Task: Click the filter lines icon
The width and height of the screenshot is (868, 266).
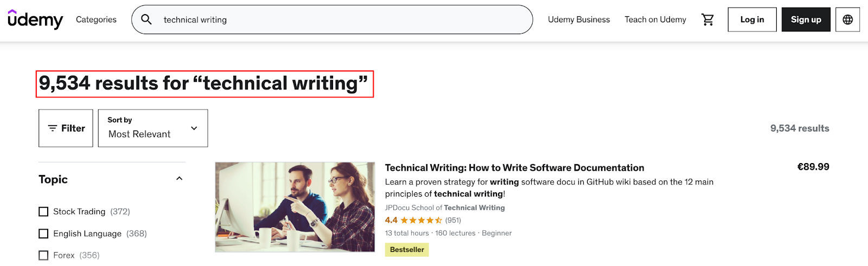Action: (53, 128)
